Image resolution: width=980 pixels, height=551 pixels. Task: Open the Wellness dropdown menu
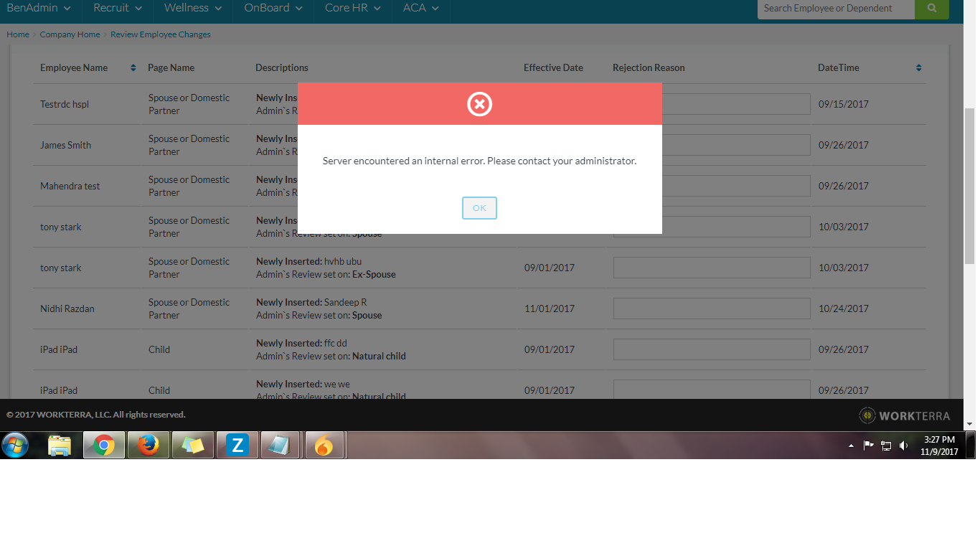[192, 8]
